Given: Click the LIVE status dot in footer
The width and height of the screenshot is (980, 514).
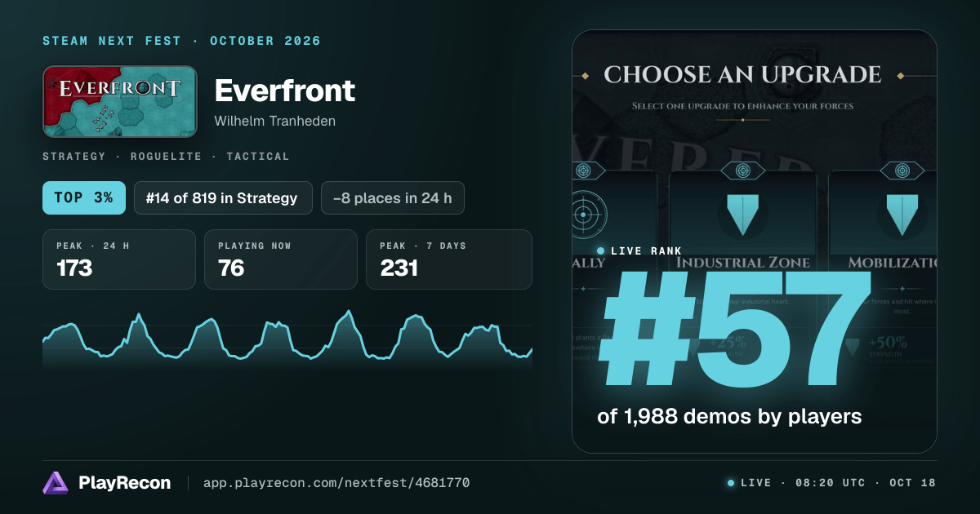Looking at the screenshot, I should pyautogui.click(x=730, y=483).
